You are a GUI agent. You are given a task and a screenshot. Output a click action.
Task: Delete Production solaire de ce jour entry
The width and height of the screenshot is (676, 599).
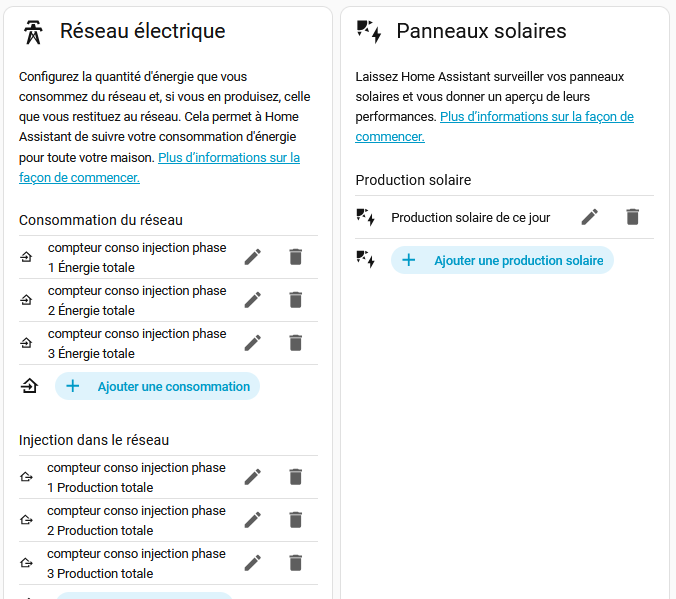pos(632,217)
